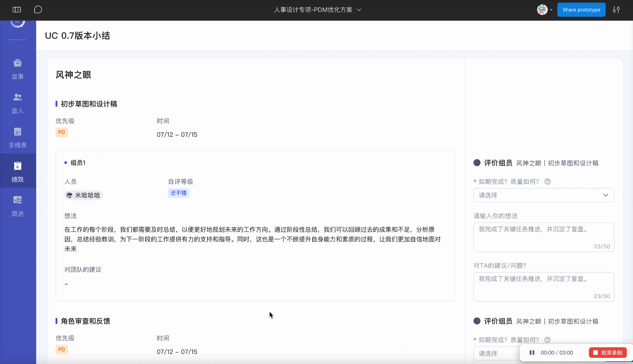633x364 pixels.
Task: Click the first 评价组员 circle marker
Action: (x=477, y=163)
